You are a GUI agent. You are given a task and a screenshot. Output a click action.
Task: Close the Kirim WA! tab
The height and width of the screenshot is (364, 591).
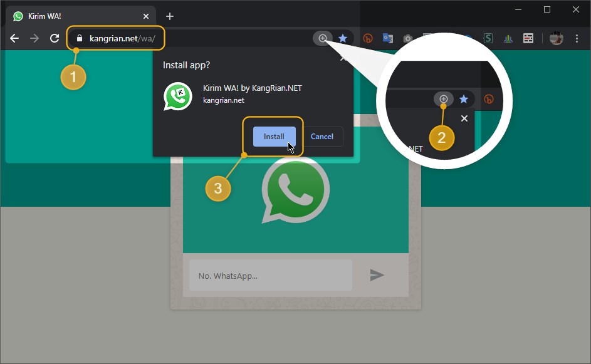pyautogui.click(x=146, y=16)
